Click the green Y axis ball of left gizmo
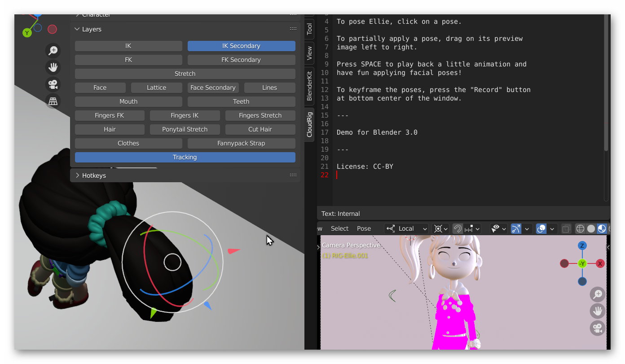625x364 pixels. coord(27,32)
